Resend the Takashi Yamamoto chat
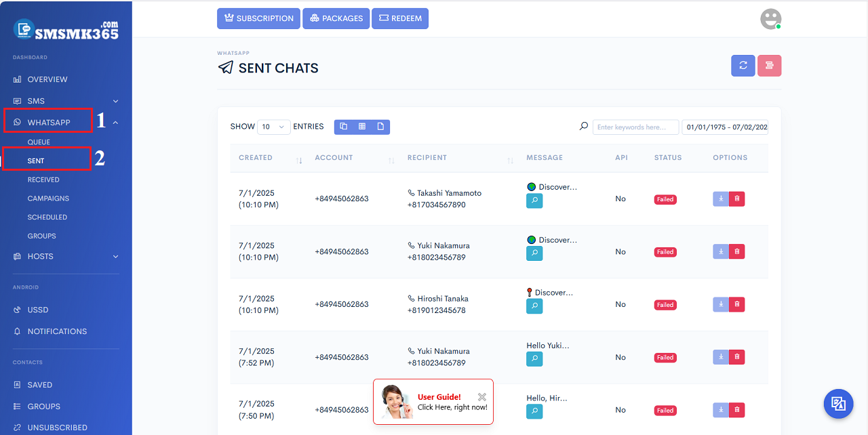868x435 pixels. point(721,199)
